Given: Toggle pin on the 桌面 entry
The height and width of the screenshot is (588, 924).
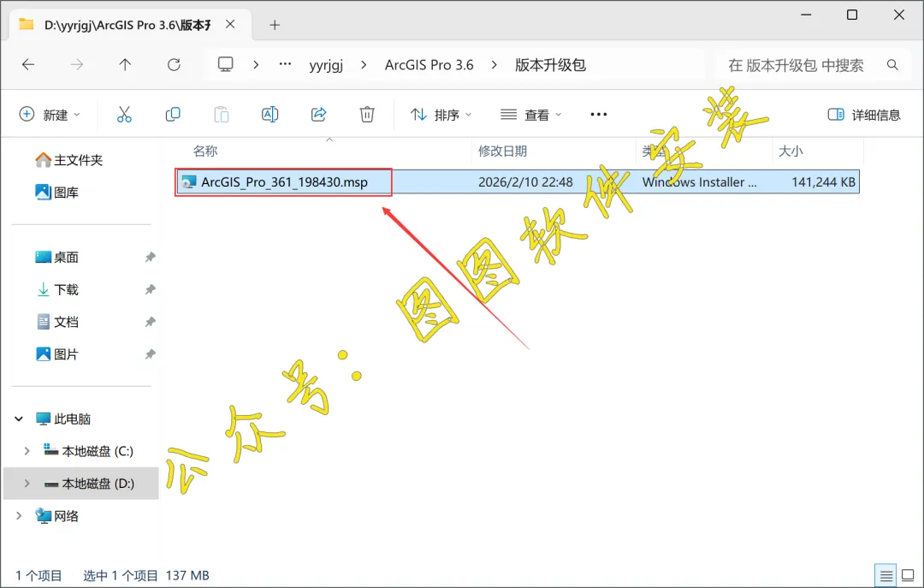Looking at the screenshot, I should (151, 257).
